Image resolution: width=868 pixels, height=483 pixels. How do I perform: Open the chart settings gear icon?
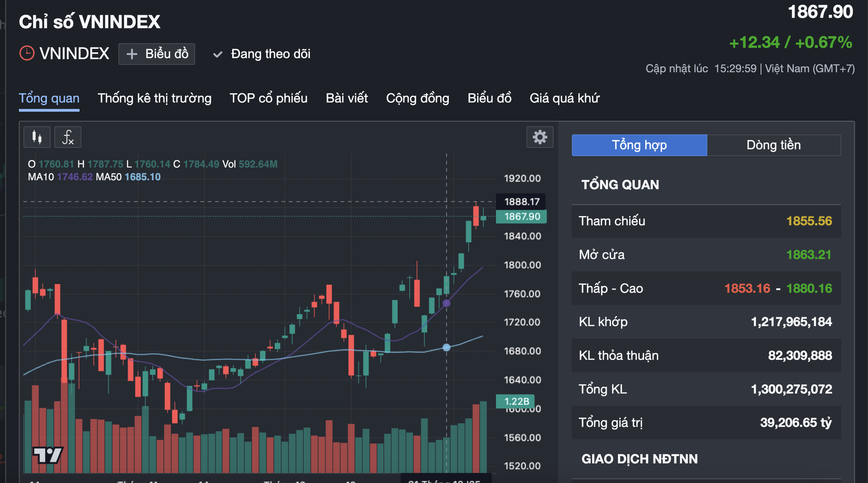click(x=539, y=137)
